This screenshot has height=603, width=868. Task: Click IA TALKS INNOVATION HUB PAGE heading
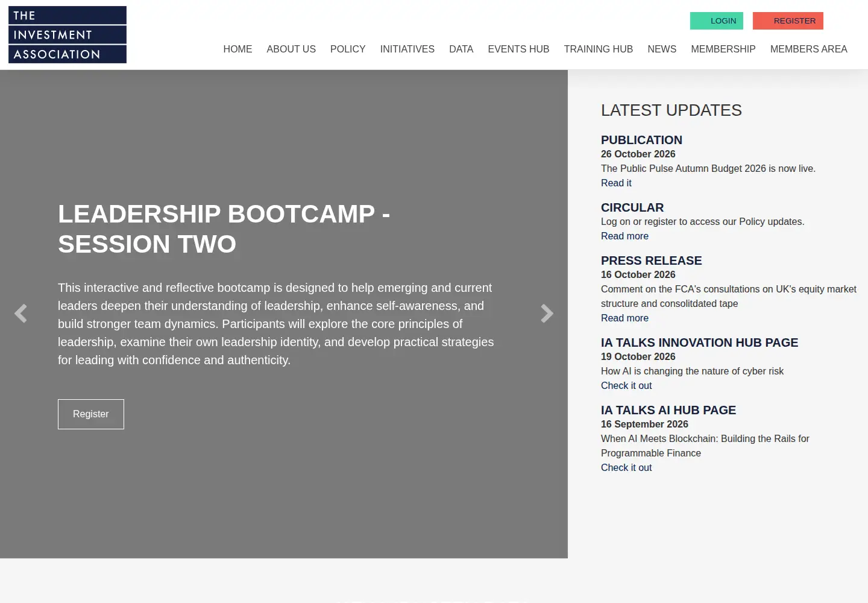click(x=699, y=343)
